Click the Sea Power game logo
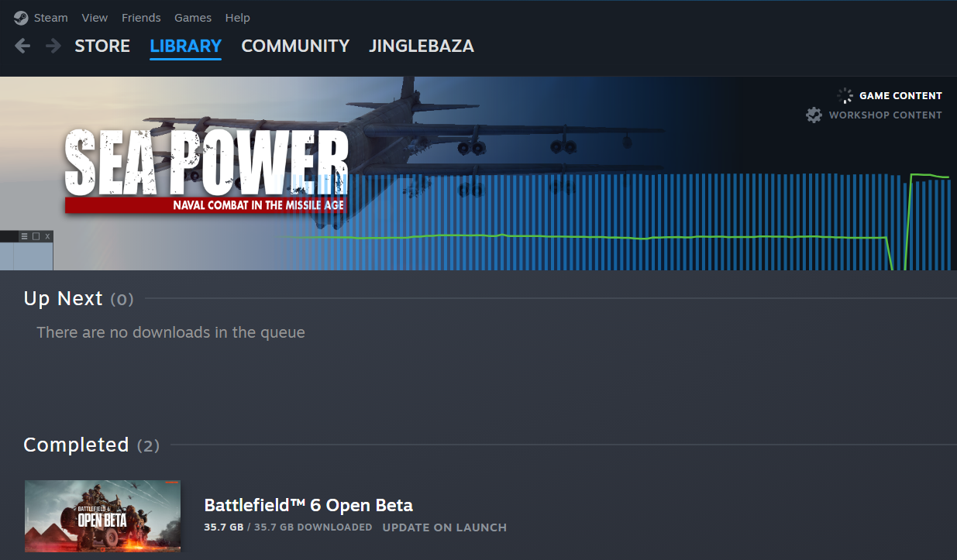The image size is (957, 560). (x=206, y=172)
